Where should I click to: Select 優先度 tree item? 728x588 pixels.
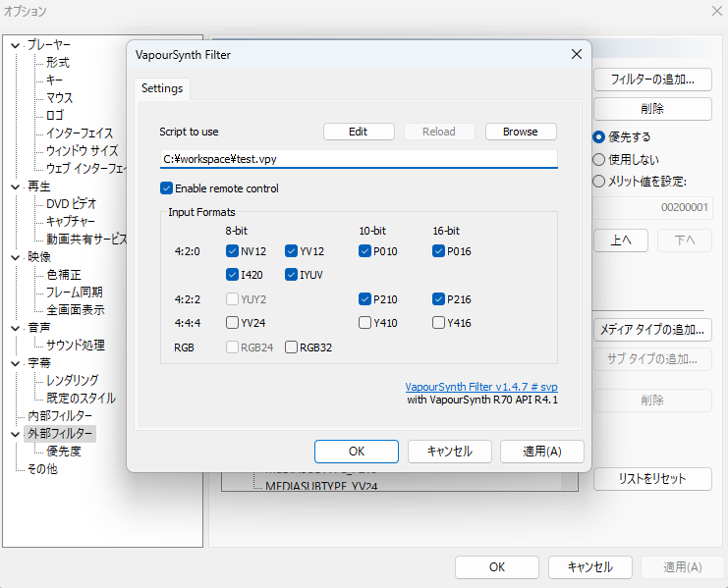point(64,452)
